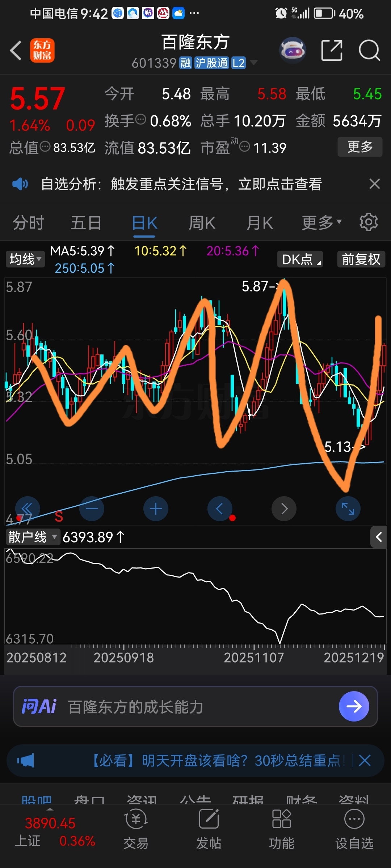Tap the 换手 info icon
The width and height of the screenshot is (391, 868).
coord(140,119)
